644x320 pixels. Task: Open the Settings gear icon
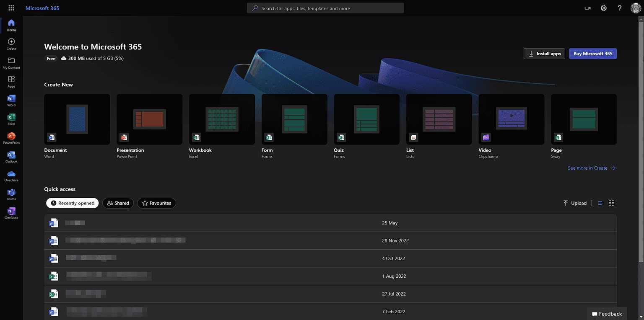pos(604,8)
